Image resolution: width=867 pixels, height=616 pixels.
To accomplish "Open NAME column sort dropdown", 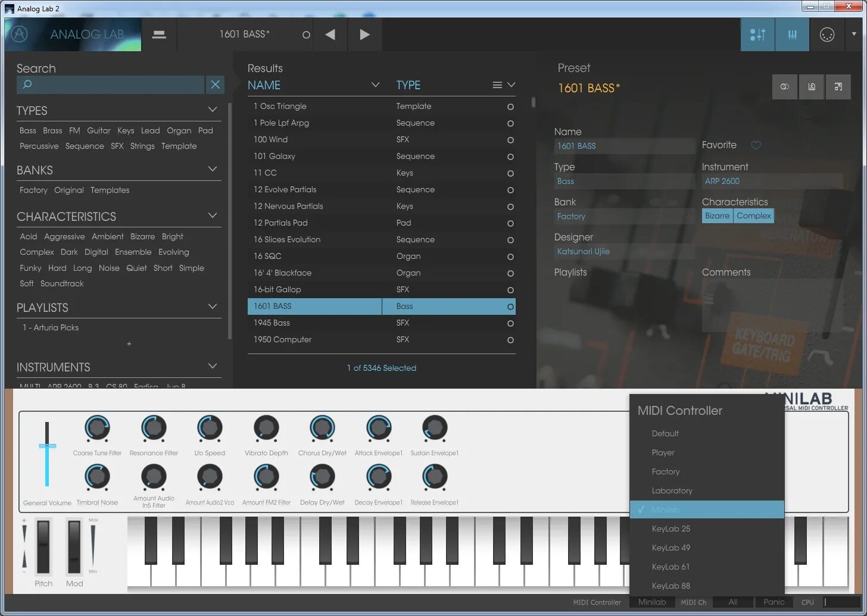I will point(375,85).
